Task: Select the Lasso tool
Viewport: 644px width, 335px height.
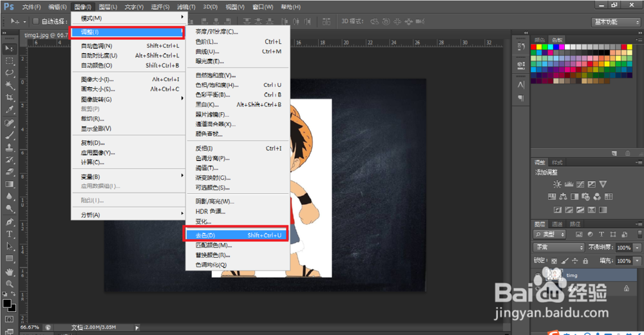Action: pos(8,73)
